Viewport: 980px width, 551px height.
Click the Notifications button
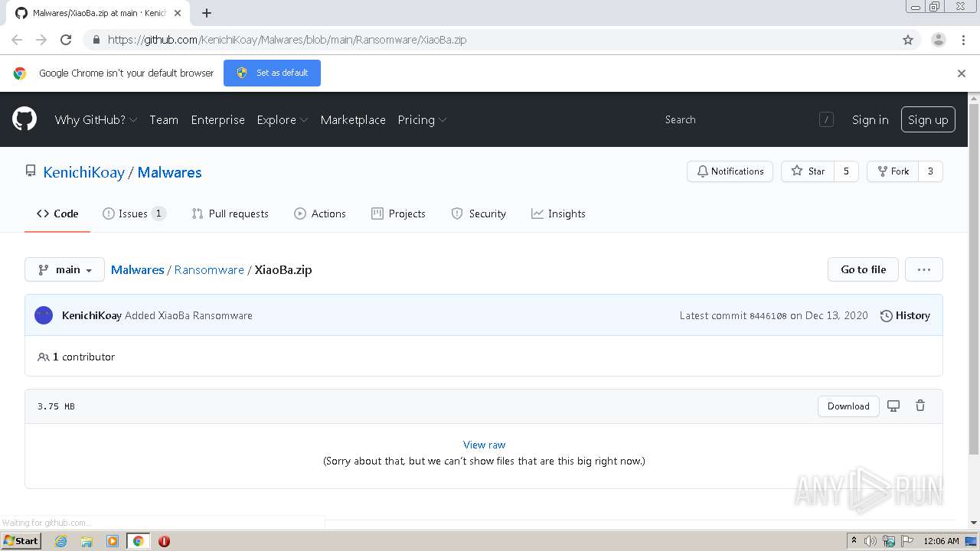point(730,171)
